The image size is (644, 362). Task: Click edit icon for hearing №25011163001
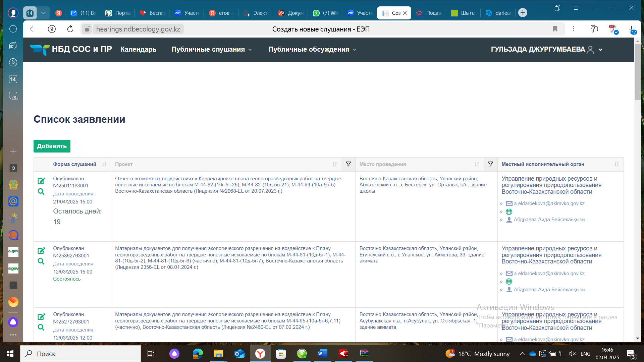click(x=41, y=181)
